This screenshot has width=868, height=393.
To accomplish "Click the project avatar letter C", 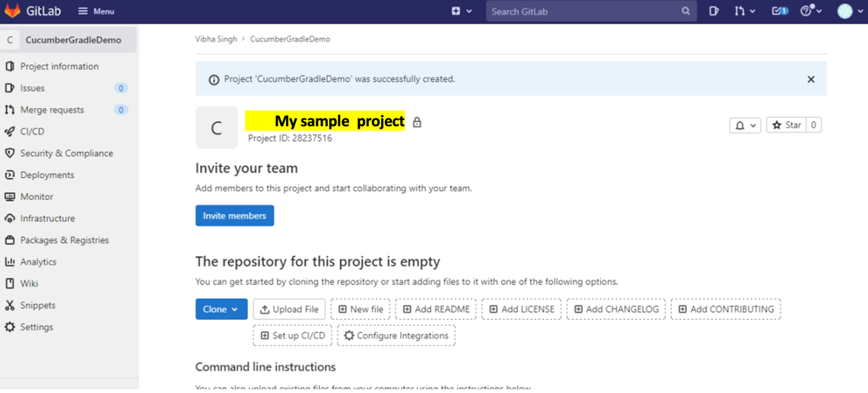I will click(217, 128).
